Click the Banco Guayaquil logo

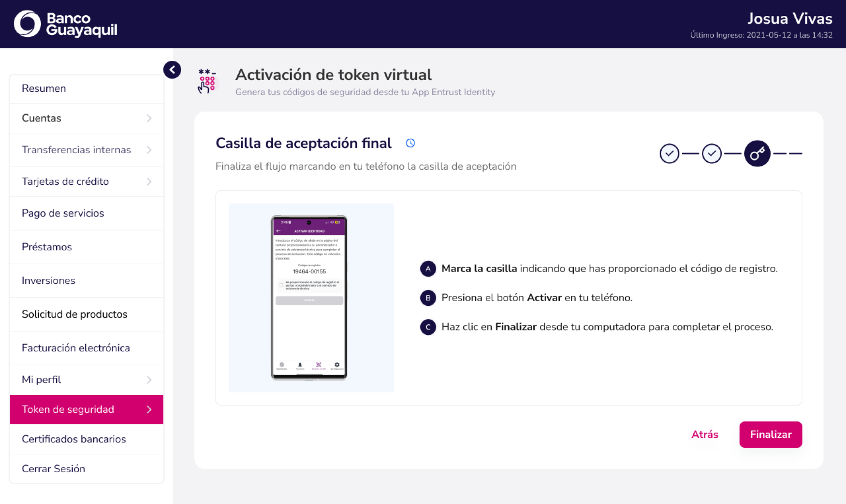[x=65, y=24]
